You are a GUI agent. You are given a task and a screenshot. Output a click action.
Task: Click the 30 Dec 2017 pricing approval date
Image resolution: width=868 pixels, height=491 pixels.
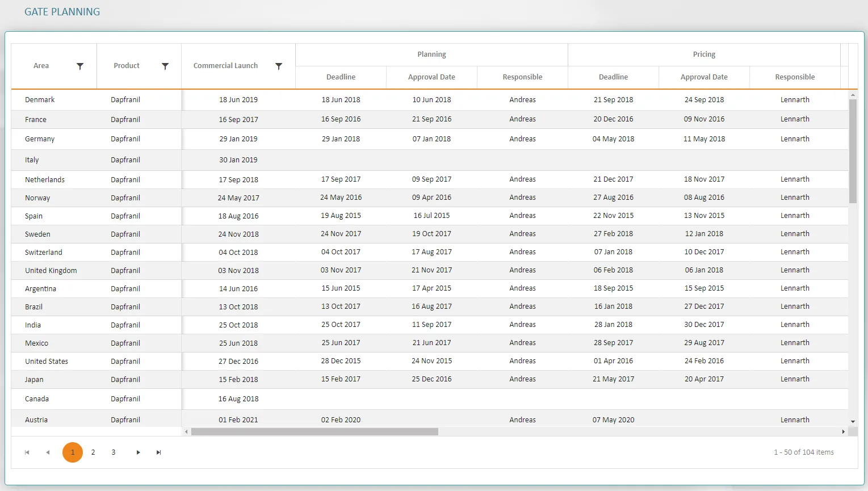704,325
